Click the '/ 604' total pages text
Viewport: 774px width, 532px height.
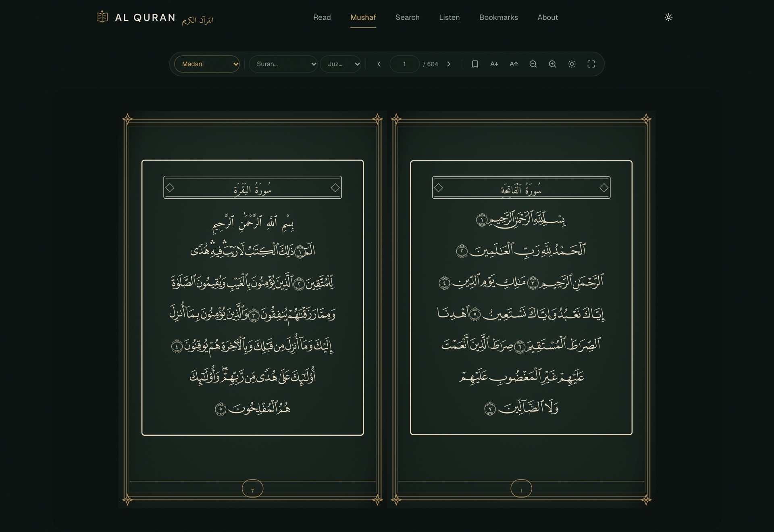click(x=431, y=64)
